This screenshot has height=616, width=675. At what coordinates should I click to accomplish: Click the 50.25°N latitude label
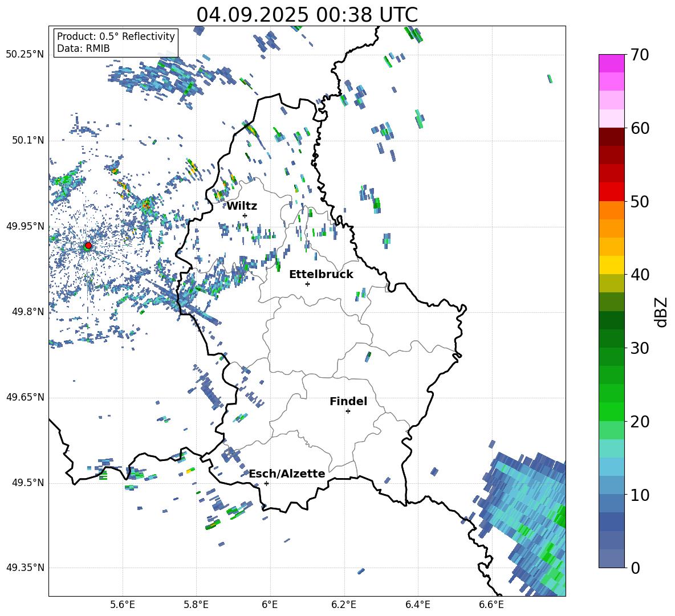coord(25,55)
